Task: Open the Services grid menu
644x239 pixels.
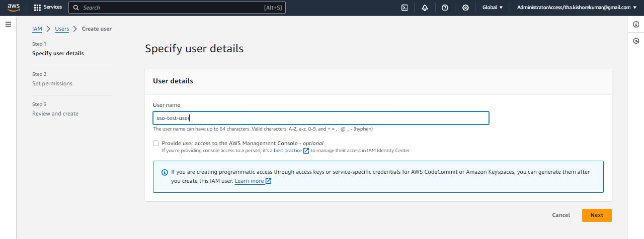Action: click(x=48, y=8)
